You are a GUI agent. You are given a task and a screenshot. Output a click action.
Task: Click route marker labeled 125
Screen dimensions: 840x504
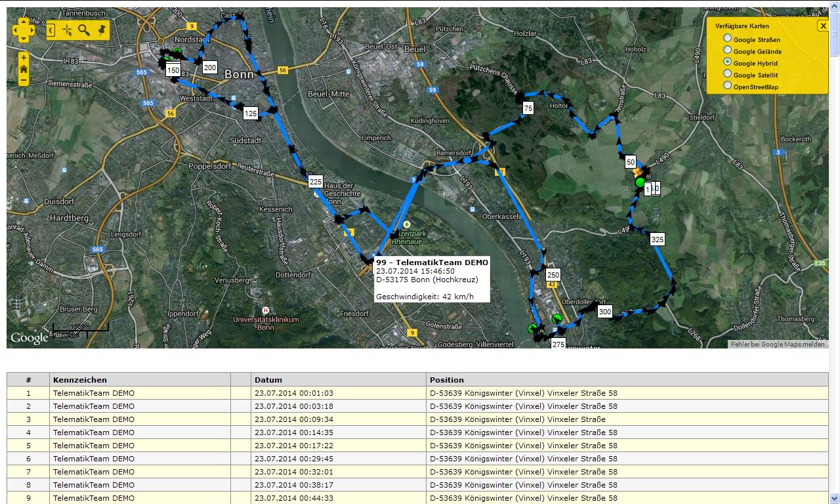[x=251, y=114]
